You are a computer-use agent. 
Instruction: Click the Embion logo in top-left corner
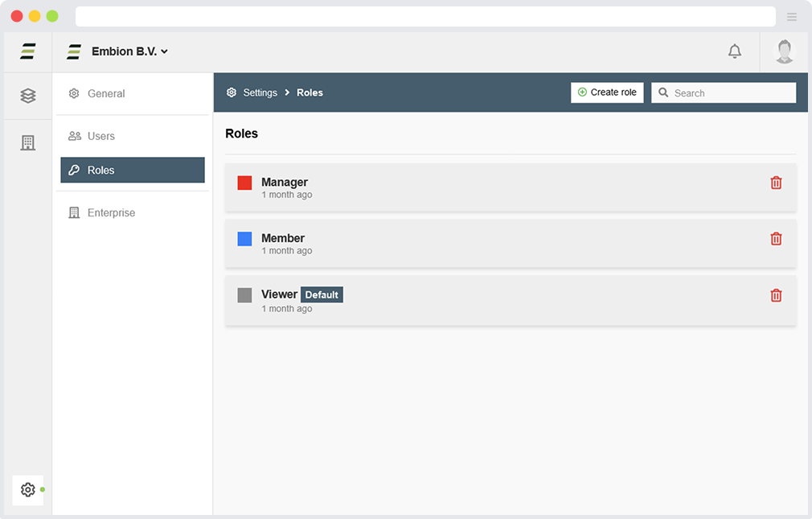click(28, 51)
